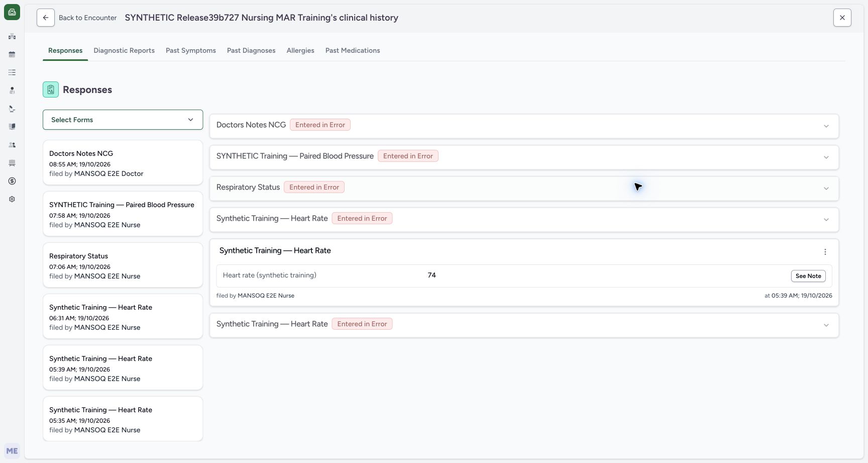868x463 pixels.
Task: Click the See Note button
Action: point(808,276)
